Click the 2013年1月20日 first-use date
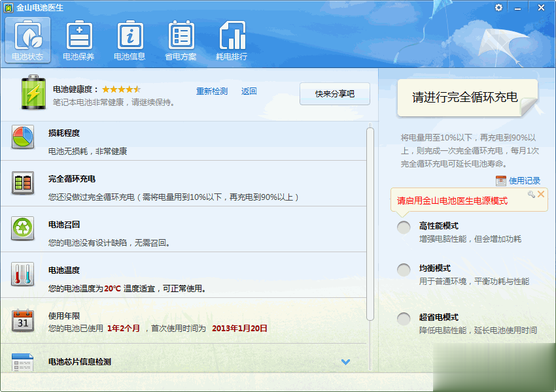This screenshot has width=556, height=392. 239,328
